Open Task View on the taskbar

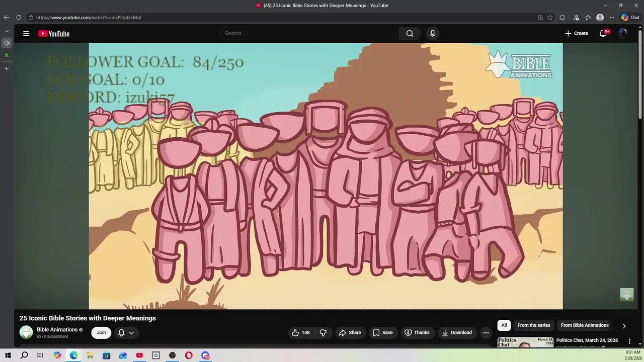(40, 355)
